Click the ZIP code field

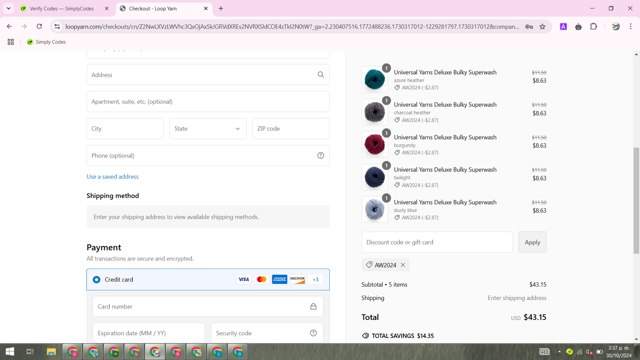point(291,129)
